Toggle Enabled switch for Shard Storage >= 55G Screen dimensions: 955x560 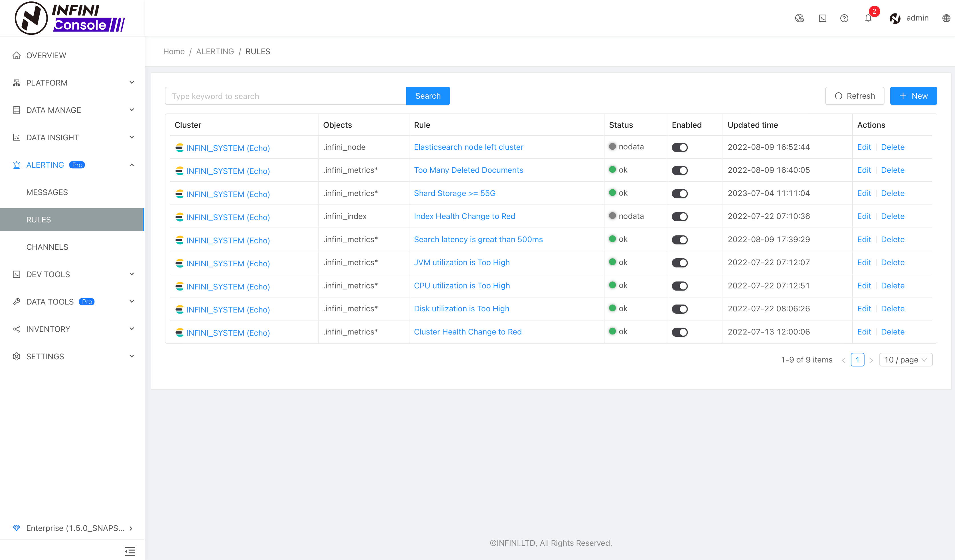(x=679, y=194)
